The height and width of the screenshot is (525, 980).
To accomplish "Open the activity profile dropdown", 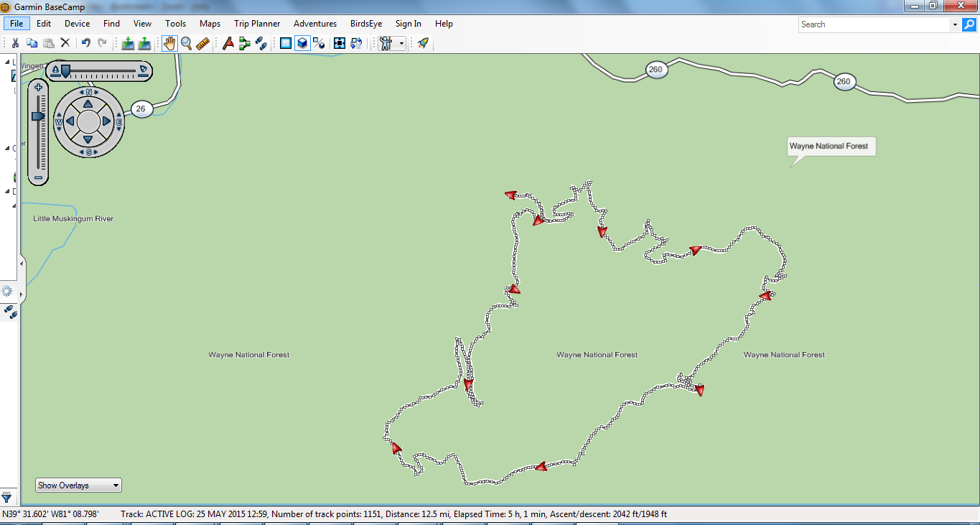I will click(392, 43).
